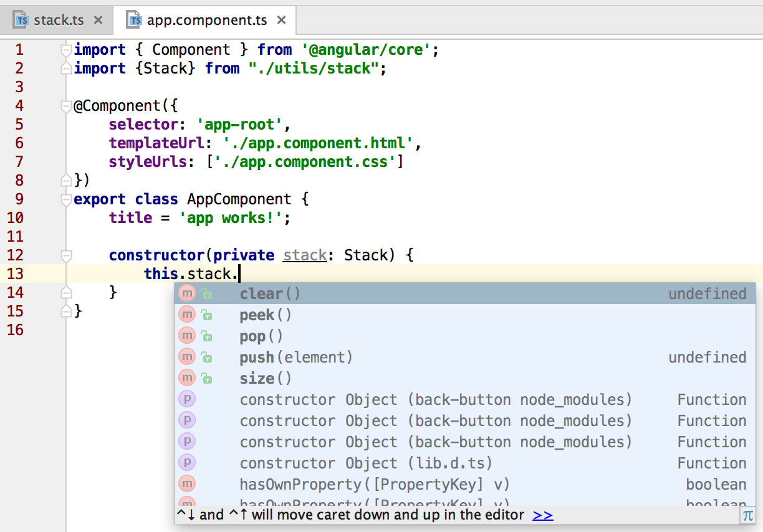763x532 pixels.
Task: Choose the clear() completion suggestion
Action: [270, 294]
